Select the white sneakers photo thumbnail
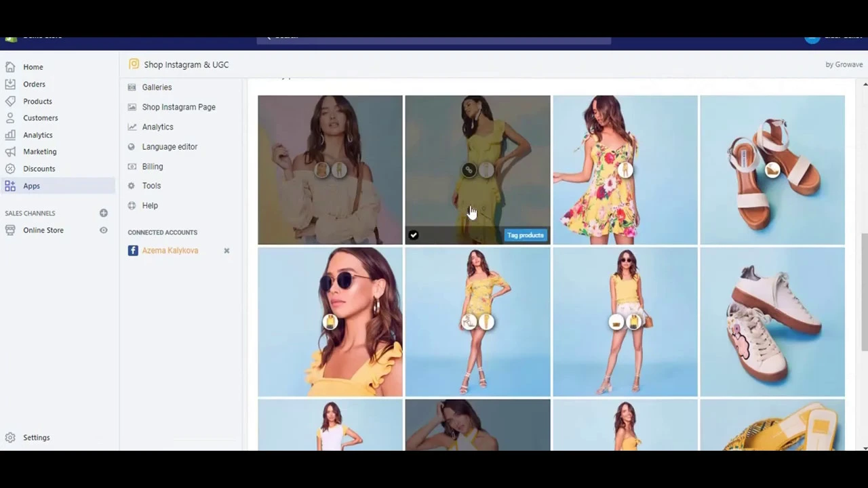868x488 pixels. click(772, 322)
